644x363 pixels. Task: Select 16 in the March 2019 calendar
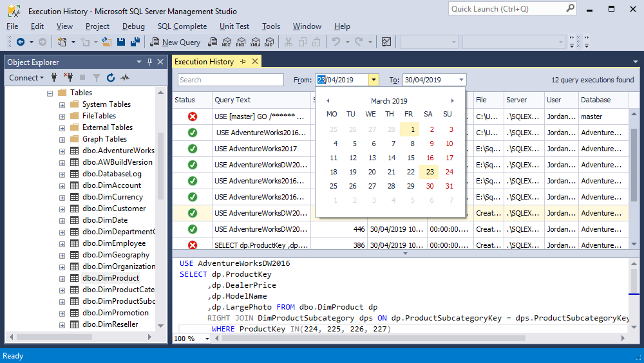click(x=430, y=158)
